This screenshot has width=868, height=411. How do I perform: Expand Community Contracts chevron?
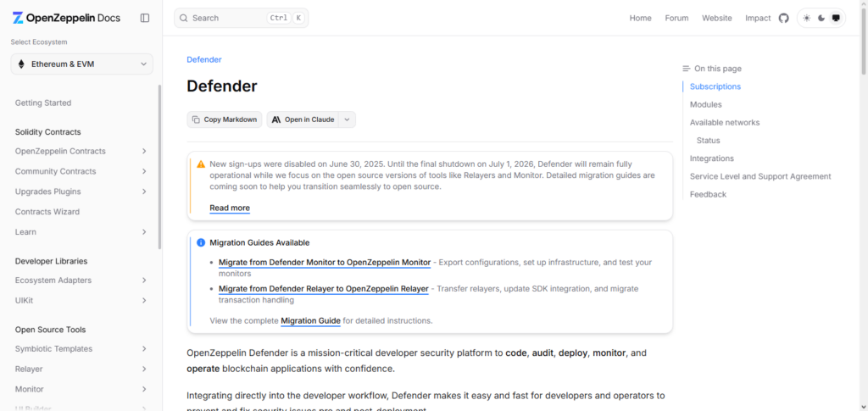click(144, 171)
